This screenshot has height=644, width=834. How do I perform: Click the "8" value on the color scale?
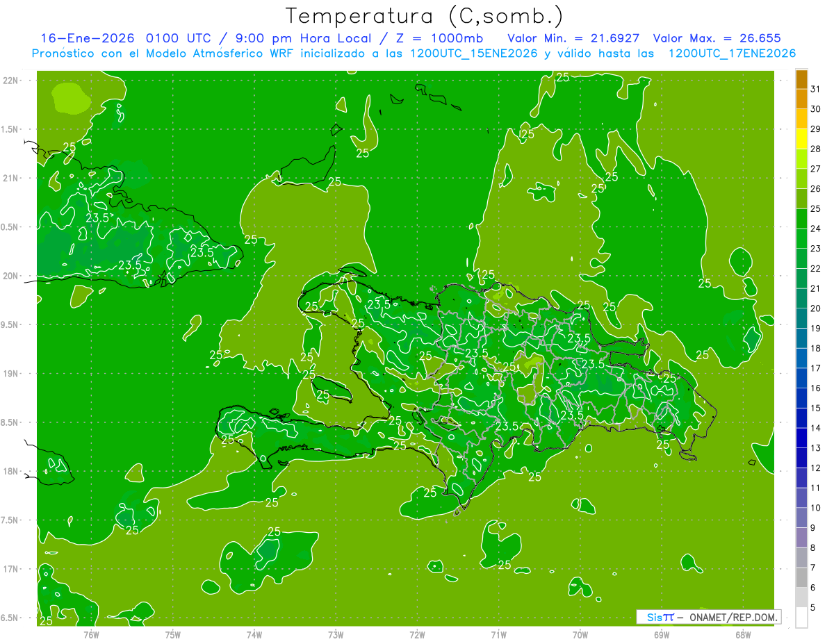813,547
